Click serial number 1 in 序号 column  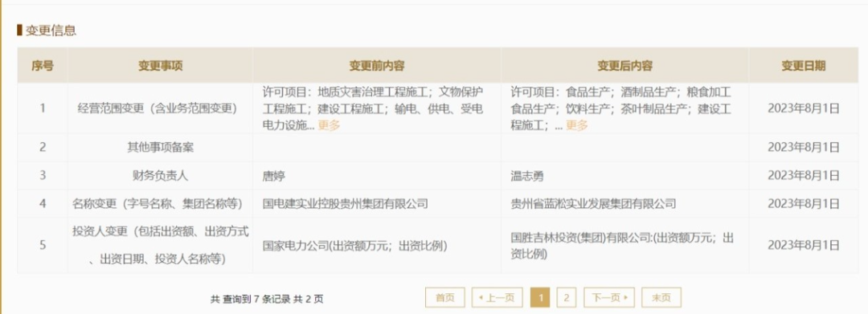[43, 108]
